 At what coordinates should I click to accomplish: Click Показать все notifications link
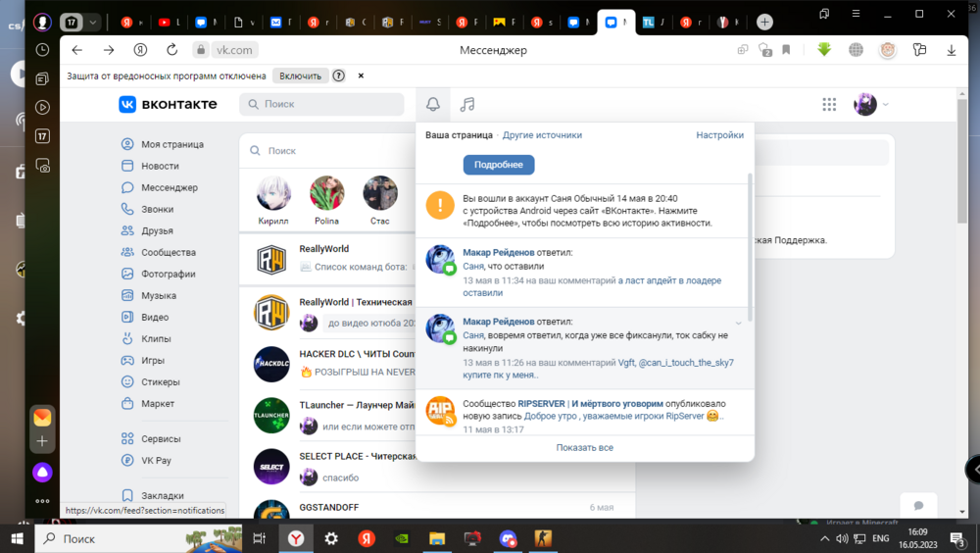[585, 448]
